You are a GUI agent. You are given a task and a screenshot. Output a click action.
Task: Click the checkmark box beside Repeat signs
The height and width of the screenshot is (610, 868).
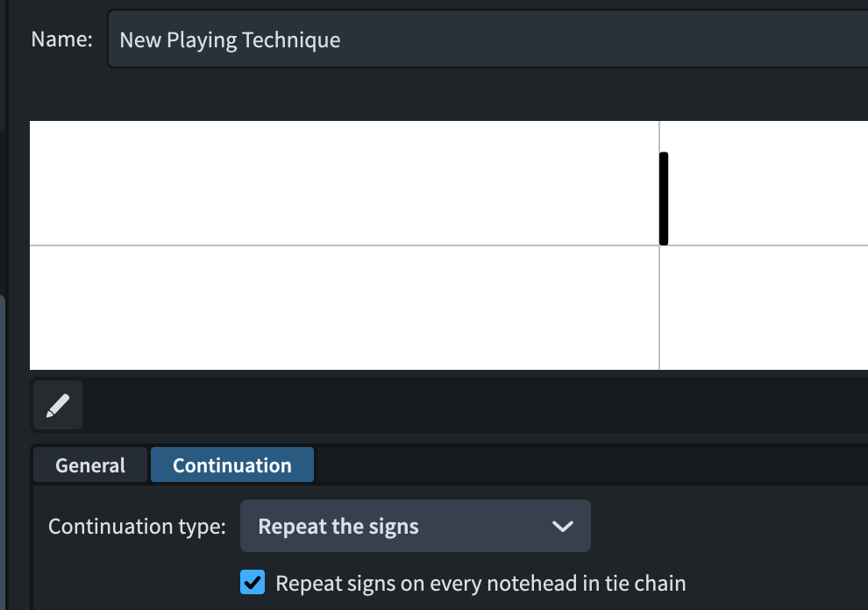tap(253, 582)
